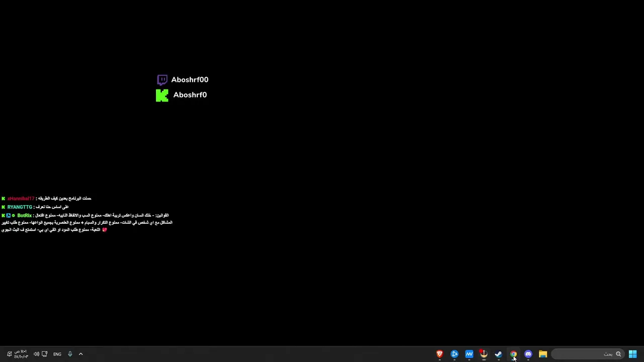Click the Kick logo beside Aboshrf0
644x362 pixels.
click(x=162, y=95)
